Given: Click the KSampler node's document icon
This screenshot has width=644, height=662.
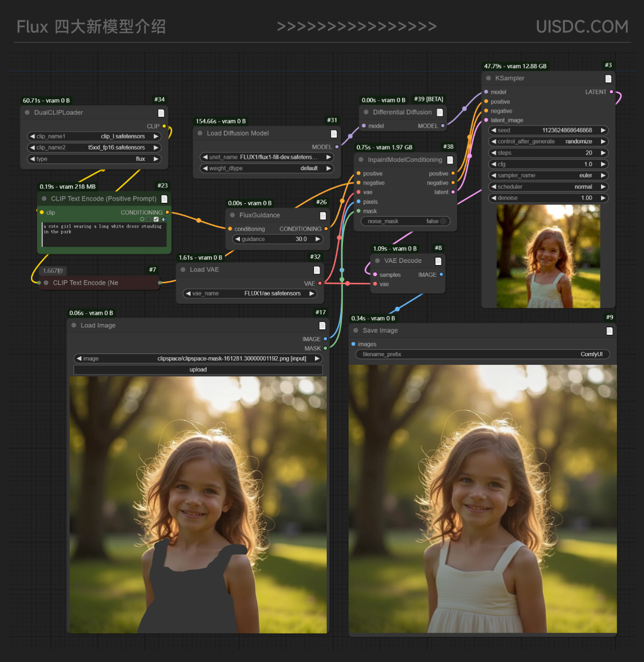Looking at the screenshot, I should point(608,79).
